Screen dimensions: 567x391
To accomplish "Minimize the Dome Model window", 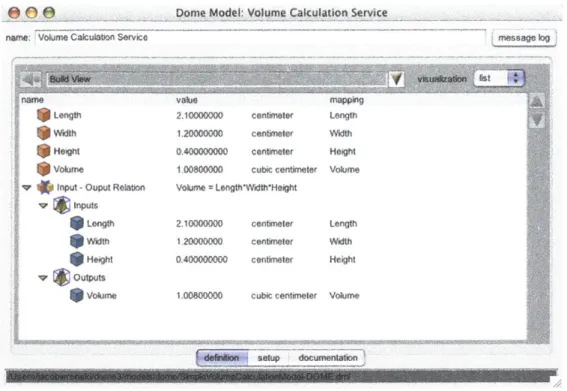I will click(x=31, y=13).
